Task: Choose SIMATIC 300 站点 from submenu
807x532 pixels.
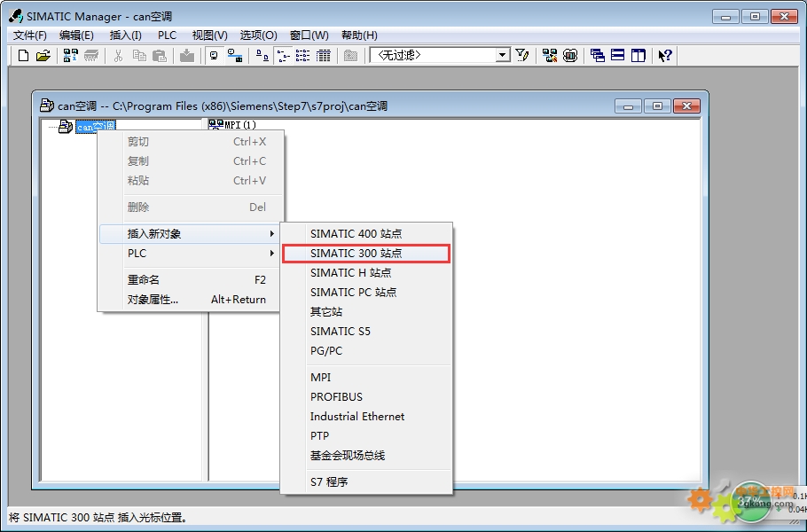Action: point(366,253)
